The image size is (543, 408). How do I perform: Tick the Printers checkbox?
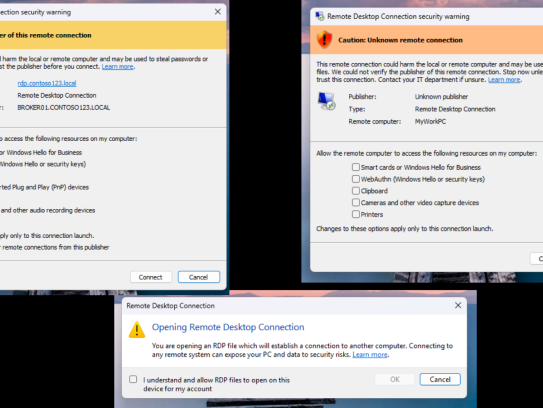click(x=356, y=214)
